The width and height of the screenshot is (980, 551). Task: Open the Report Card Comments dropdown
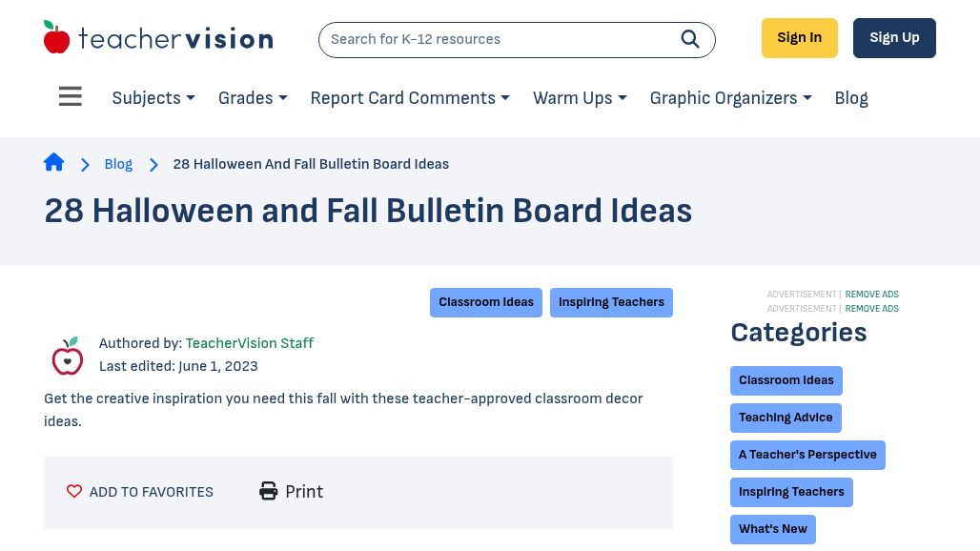(x=410, y=98)
